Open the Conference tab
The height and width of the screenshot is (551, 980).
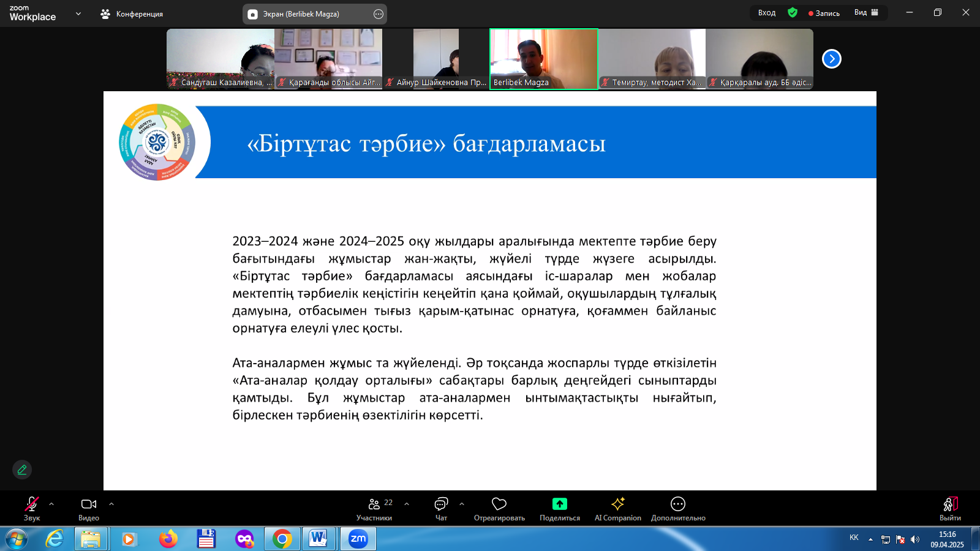pyautogui.click(x=132, y=13)
